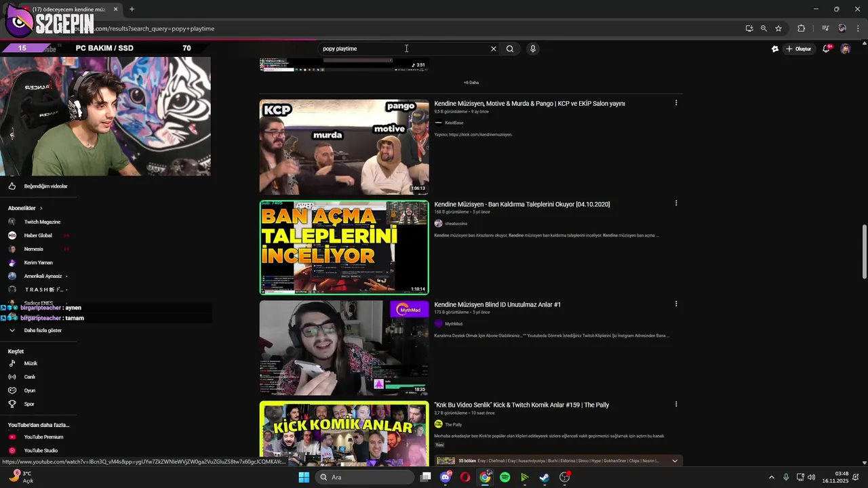Click the taskbar Ara search box

pyautogui.click(x=365, y=477)
